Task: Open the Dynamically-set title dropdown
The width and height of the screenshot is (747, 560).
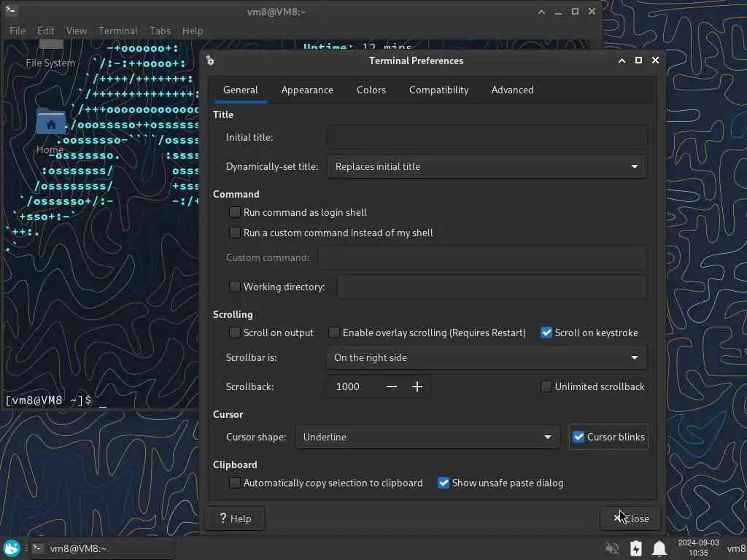Action: tap(487, 167)
